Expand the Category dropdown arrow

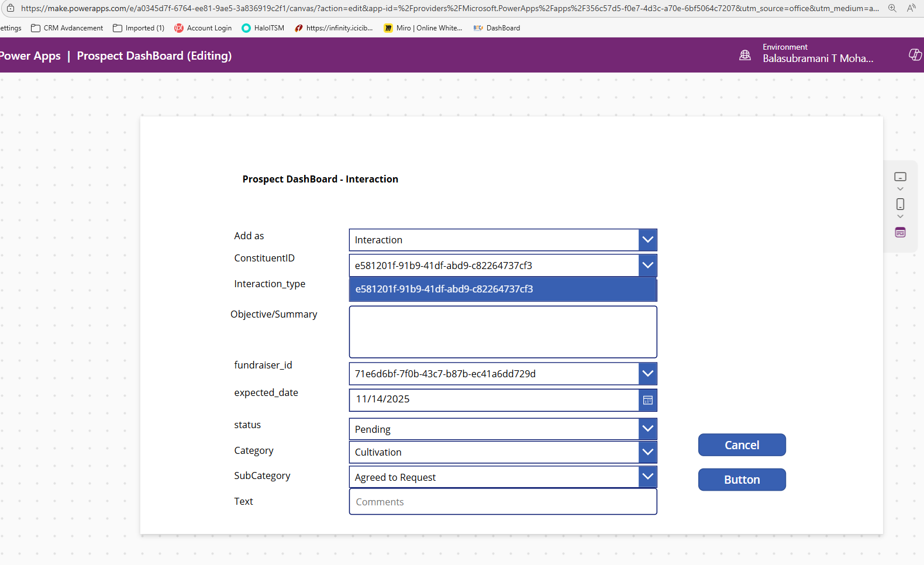tap(647, 452)
